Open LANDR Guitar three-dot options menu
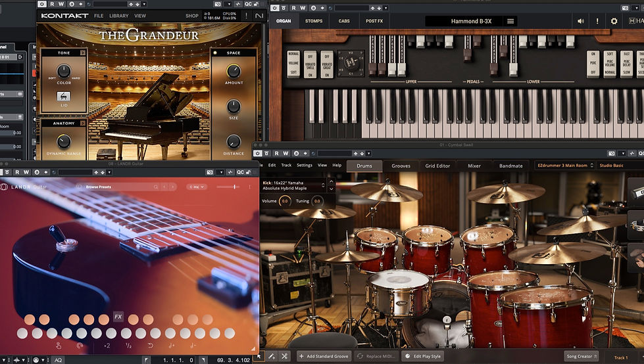The image size is (644, 364). tap(249, 187)
